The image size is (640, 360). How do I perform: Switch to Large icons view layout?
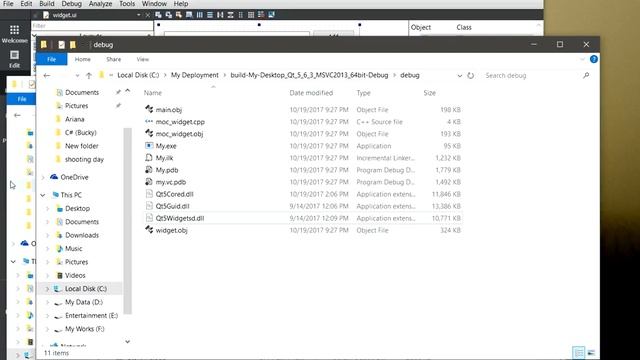[591, 353]
